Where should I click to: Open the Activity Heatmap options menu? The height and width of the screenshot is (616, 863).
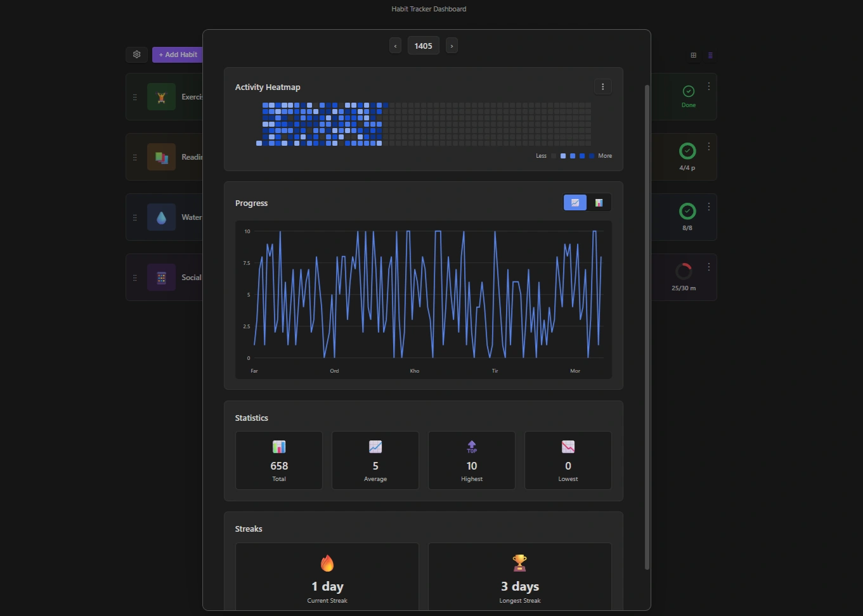603,87
